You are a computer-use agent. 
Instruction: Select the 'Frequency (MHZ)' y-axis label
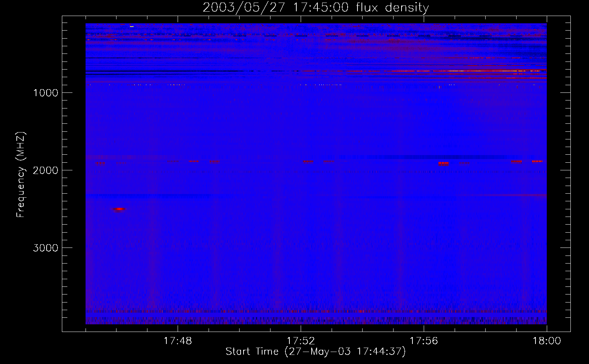coord(21,175)
